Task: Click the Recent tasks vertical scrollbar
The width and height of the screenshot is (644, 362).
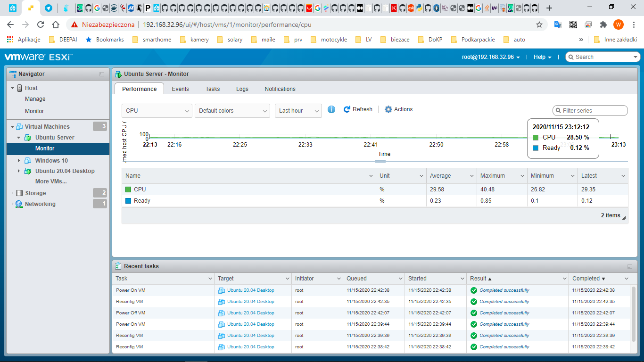Action: tap(634, 313)
